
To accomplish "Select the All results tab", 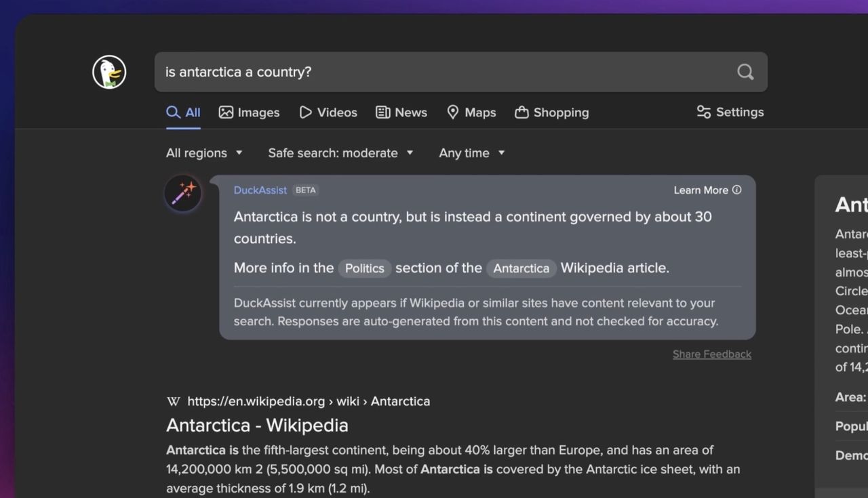I will pyautogui.click(x=183, y=112).
